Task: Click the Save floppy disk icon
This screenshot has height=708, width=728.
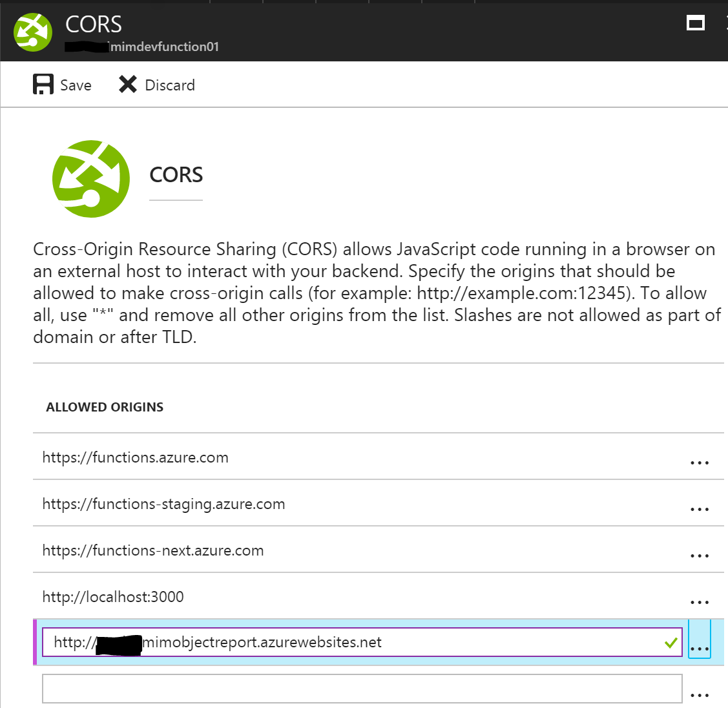Action: (x=43, y=85)
